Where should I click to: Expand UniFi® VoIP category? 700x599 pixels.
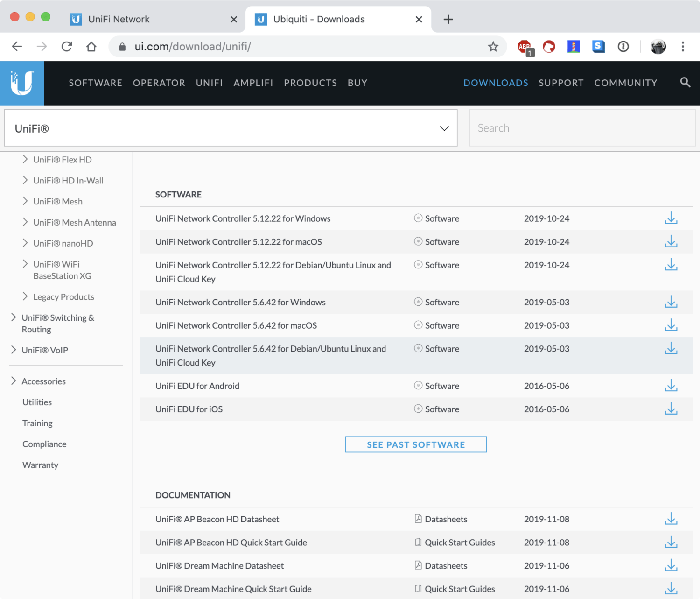pos(14,350)
